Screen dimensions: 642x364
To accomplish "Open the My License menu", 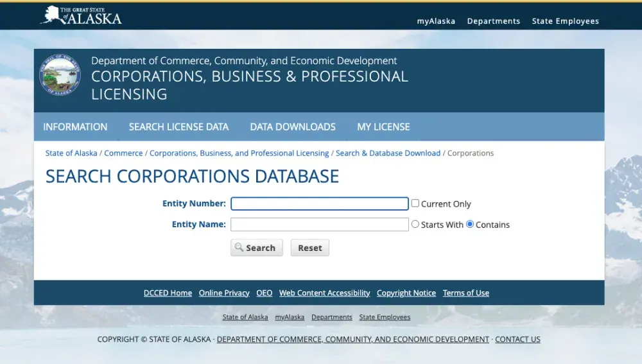I will [x=383, y=127].
